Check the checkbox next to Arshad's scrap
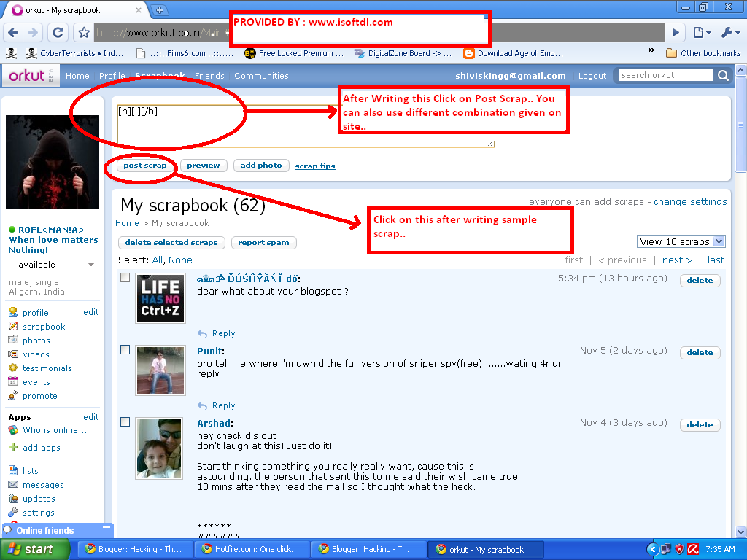 coord(125,421)
